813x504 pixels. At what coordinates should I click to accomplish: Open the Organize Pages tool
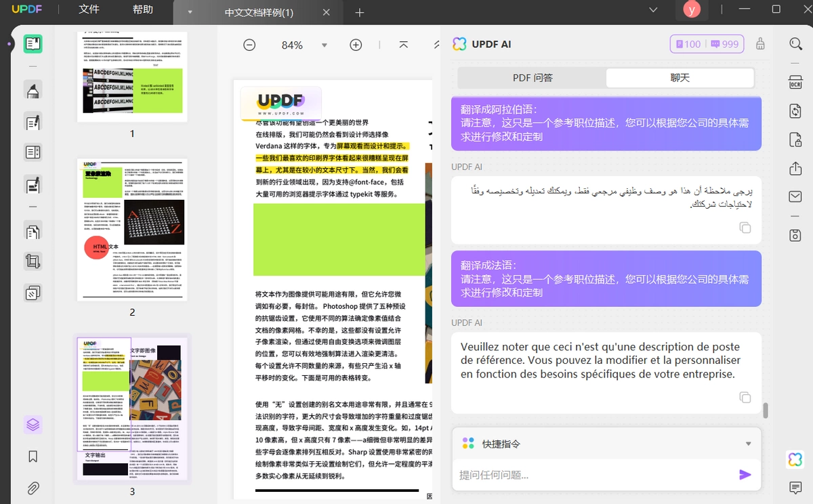click(x=33, y=231)
